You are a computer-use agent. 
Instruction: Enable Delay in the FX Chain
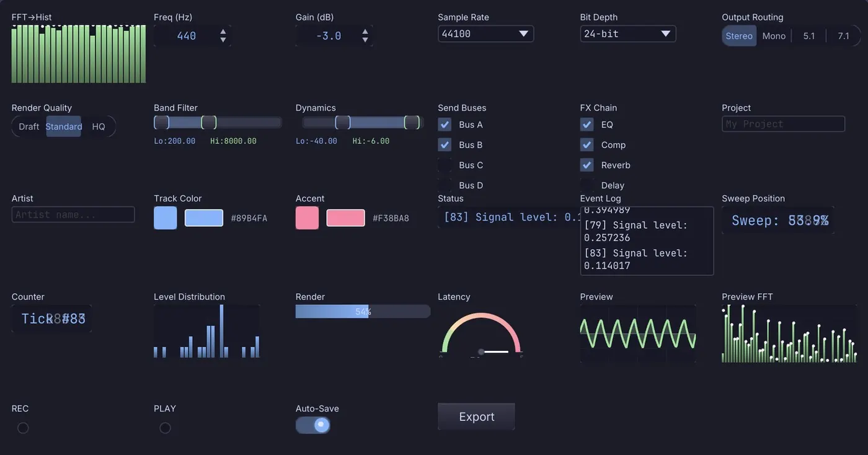click(587, 185)
